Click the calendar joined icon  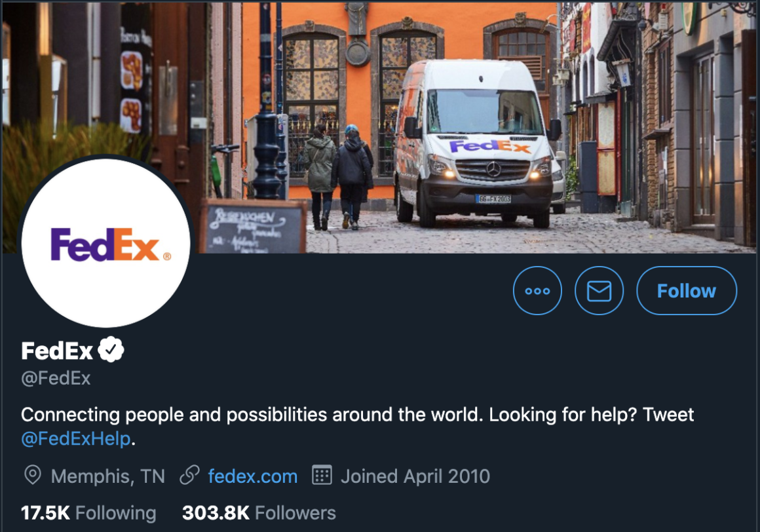pyautogui.click(x=322, y=475)
